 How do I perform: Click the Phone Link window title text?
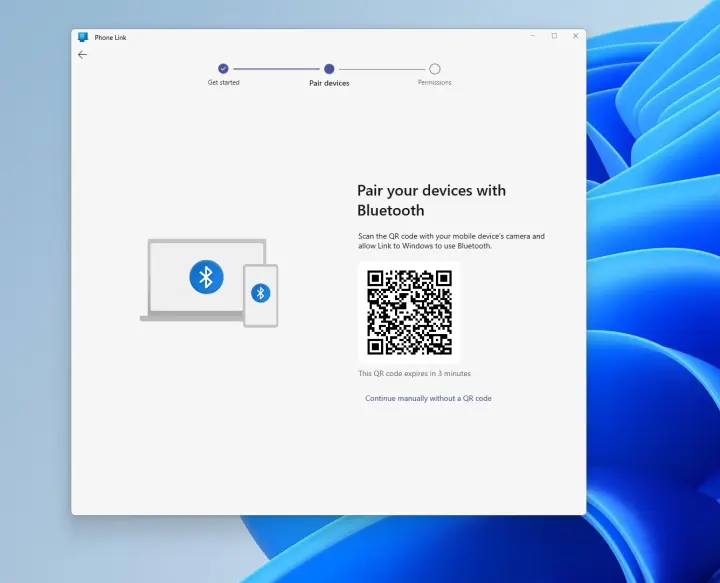110,38
